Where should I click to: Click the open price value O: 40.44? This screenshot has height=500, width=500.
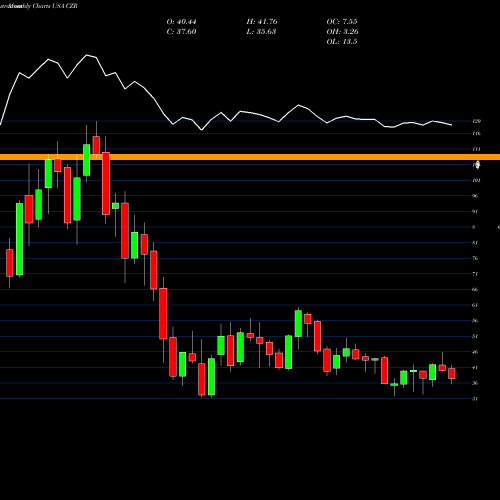point(181,22)
